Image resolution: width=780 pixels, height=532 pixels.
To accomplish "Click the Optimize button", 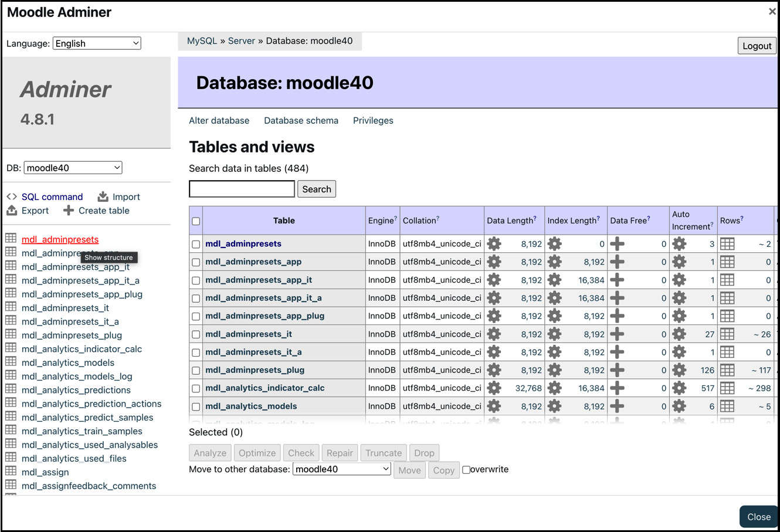I will click(x=257, y=453).
